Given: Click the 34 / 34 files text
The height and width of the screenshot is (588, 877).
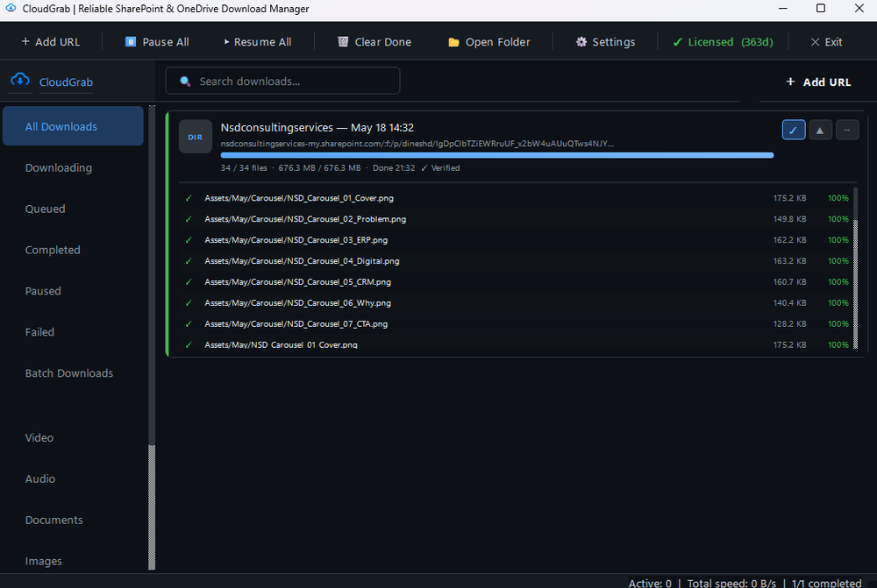Looking at the screenshot, I should pyautogui.click(x=244, y=167).
